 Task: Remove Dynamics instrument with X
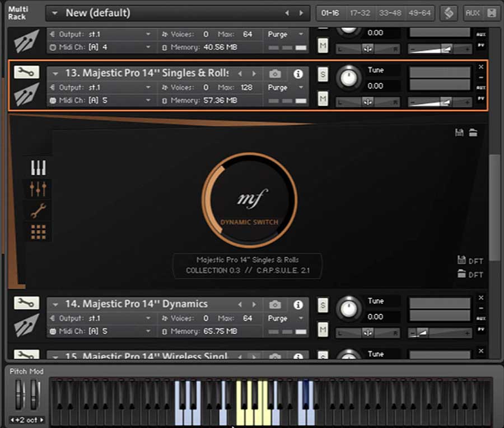(x=481, y=298)
